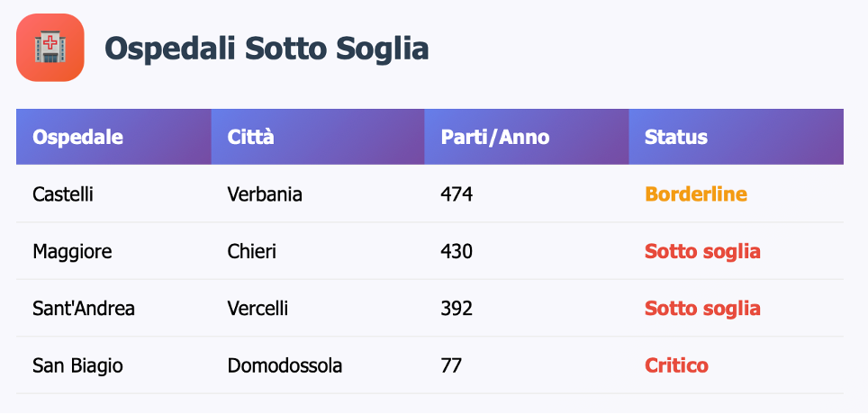
Task: Select the Vercelli city cell
Action: (258, 309)
